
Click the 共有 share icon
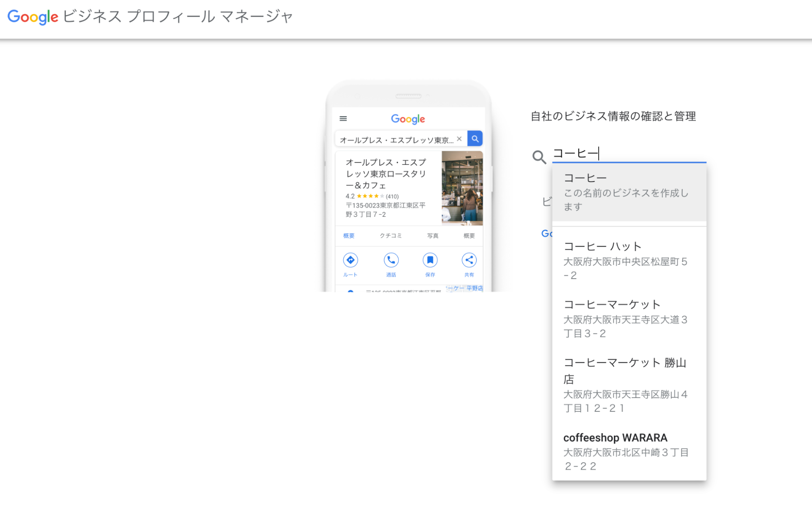(x=469, y=260)
